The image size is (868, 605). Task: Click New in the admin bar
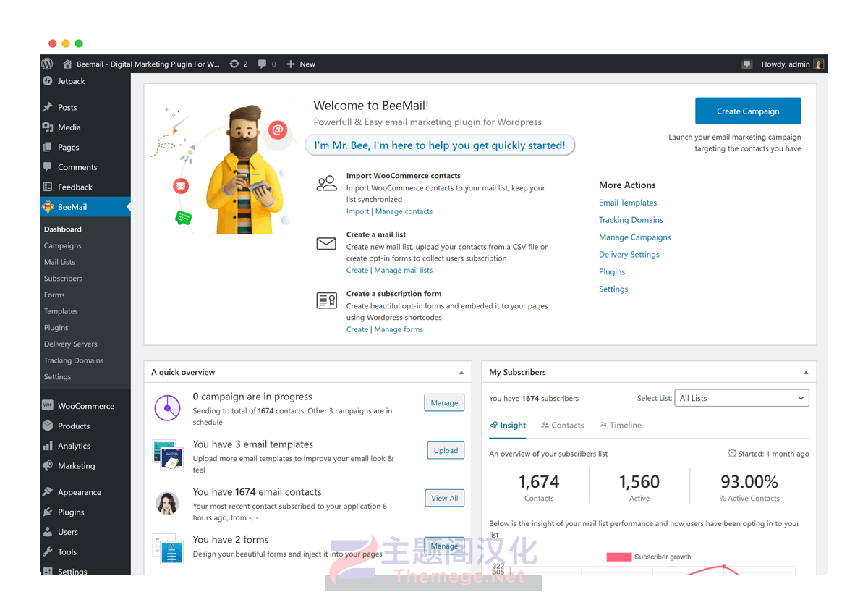tap(301, 64)
